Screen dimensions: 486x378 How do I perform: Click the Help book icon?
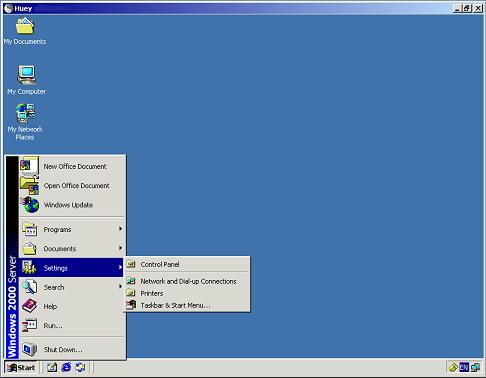[x=29, y=306]
